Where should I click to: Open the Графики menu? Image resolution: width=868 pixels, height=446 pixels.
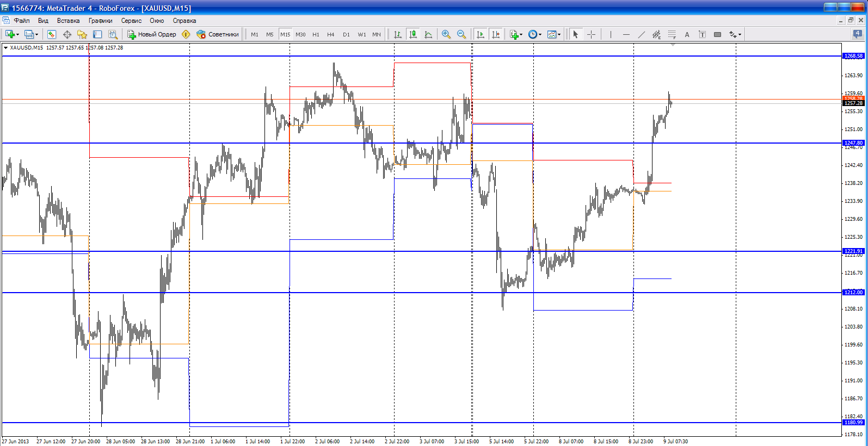coord(101,21)
